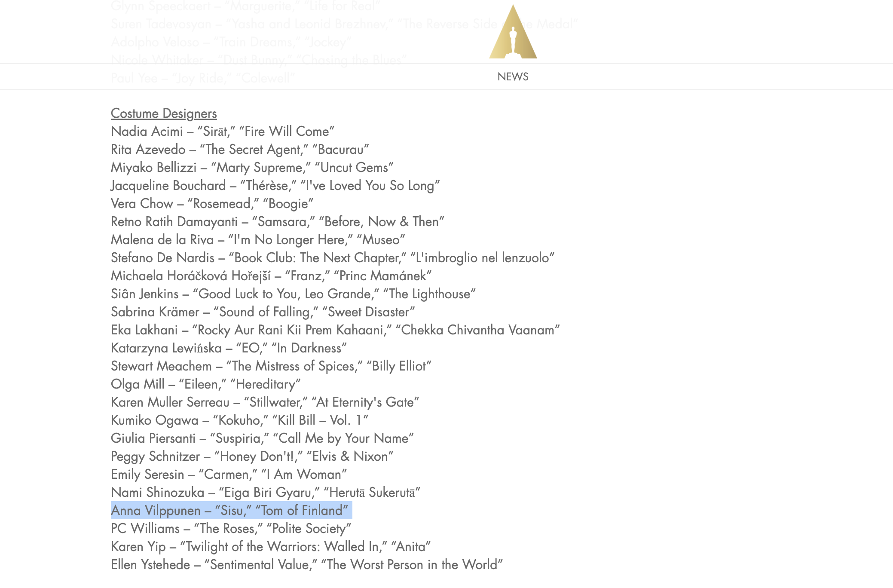Click the Jacqueline Bouchard entry
The image size is (893, 588).
275,186
